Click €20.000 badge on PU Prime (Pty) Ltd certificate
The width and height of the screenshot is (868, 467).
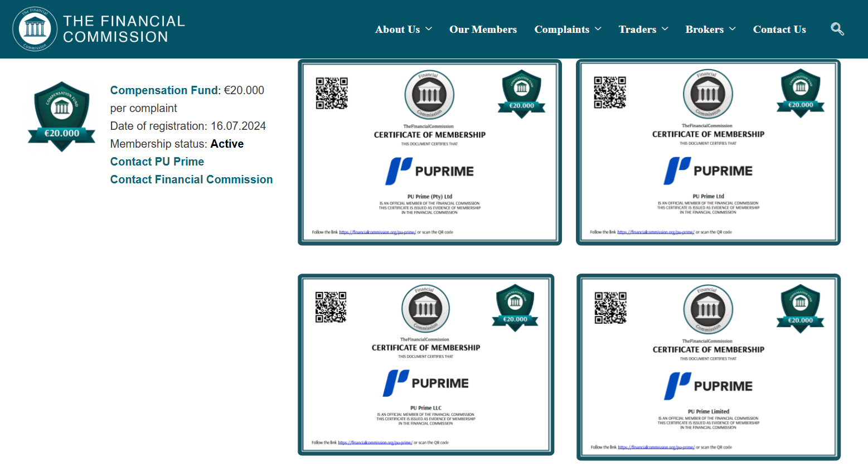522,94
